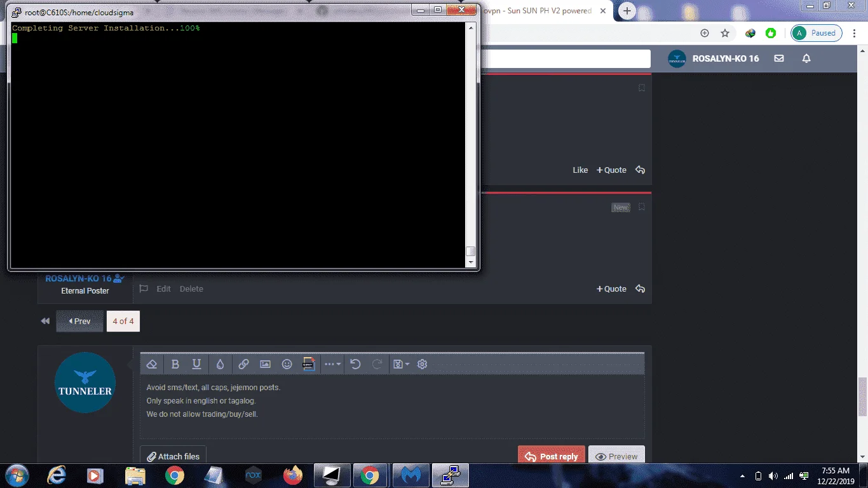
Task: Click the eraser remove-formatting icon in the editor
Action: (151, 364)
